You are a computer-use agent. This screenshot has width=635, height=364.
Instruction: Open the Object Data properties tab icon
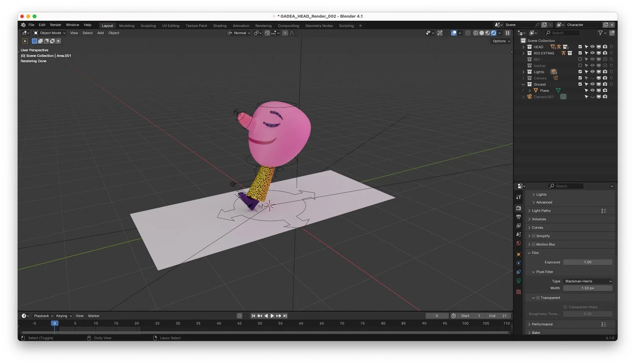coord(519,281)
